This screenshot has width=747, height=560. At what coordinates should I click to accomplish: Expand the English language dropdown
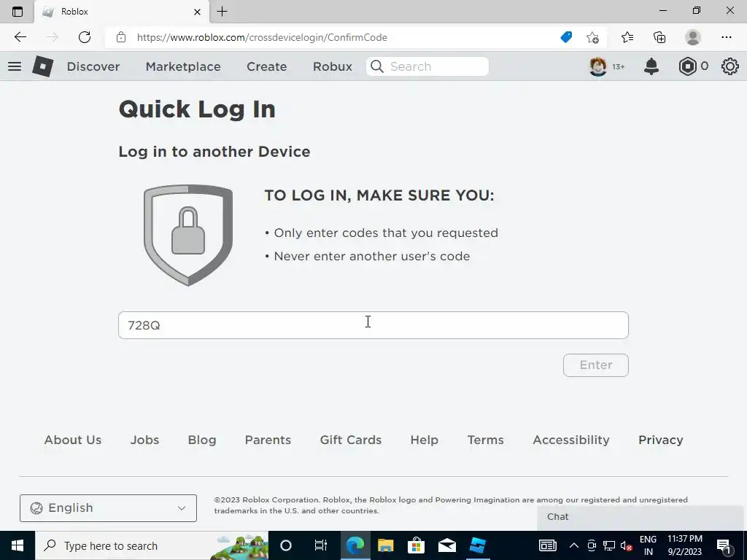pyautogui.click(x=108, y=508)
